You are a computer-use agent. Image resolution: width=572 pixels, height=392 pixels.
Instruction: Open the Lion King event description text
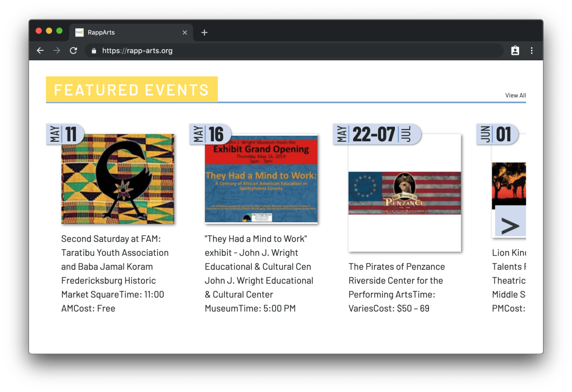[508, 280]
